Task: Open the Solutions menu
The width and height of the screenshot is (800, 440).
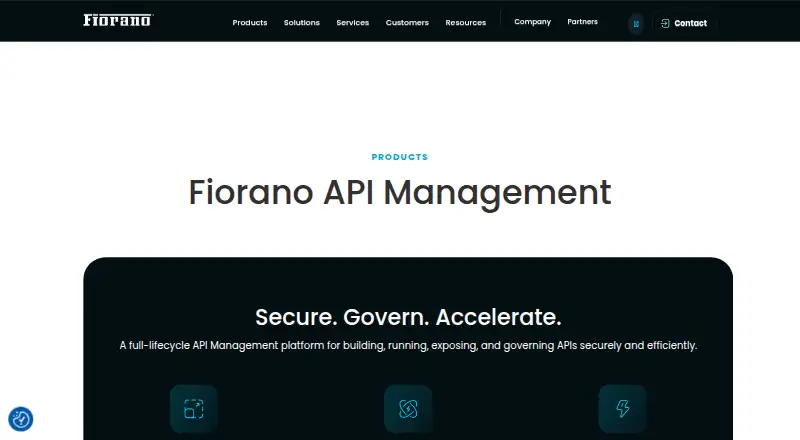Action: pyautogui.click(x=302, y=22)
